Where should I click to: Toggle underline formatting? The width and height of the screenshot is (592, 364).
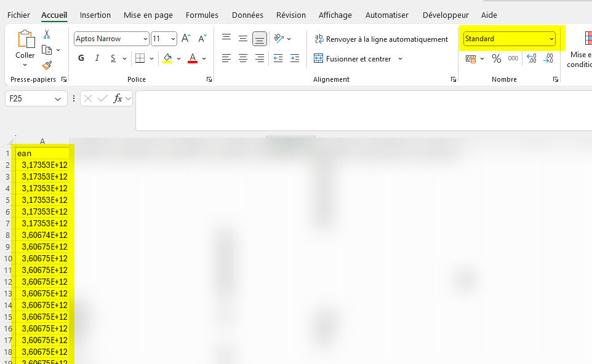(113, 58)
